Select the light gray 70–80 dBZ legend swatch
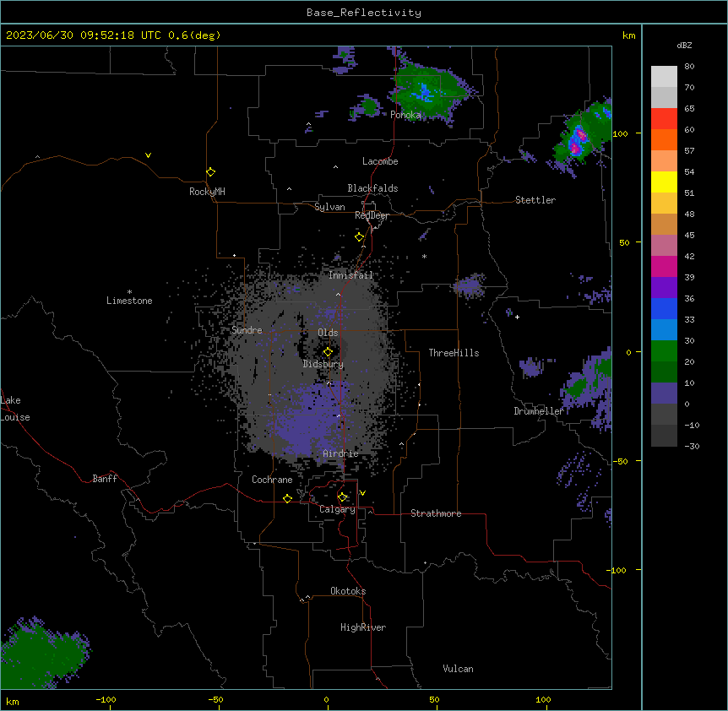 point(664,77)
